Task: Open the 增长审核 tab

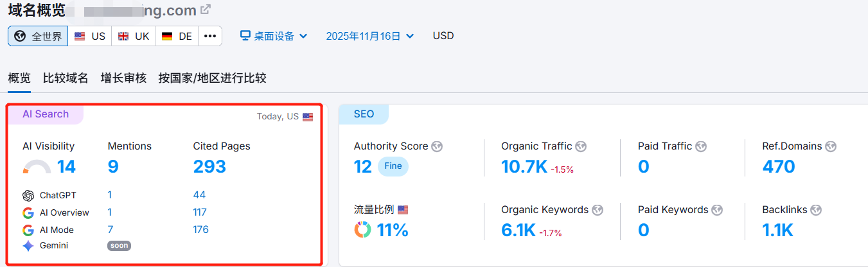Action: coord(123,78)
